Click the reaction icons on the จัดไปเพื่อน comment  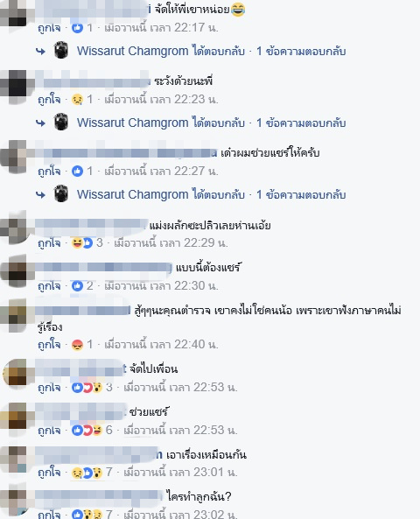click(87, 387)
